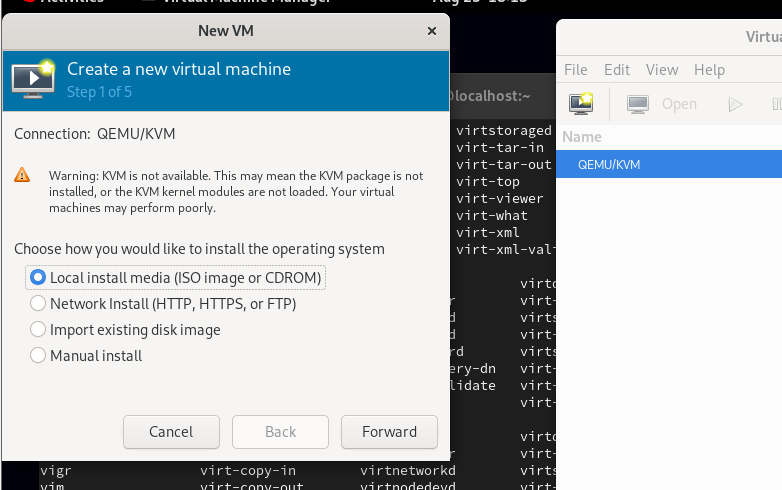Click 'virtnetworkd' in the terminal
The height and width of the screenshot is (490, 782).
coord(408,470)
